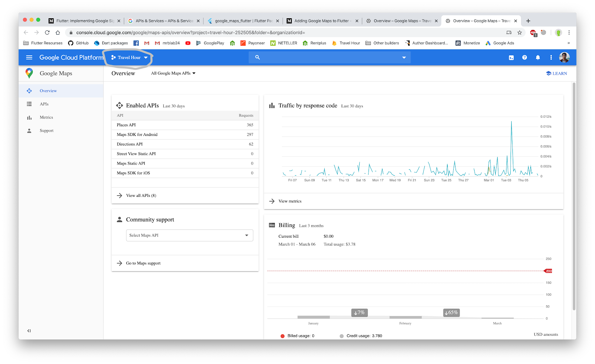Select Support in the sidebar
The image size is (595, 364).
(61, 131)
